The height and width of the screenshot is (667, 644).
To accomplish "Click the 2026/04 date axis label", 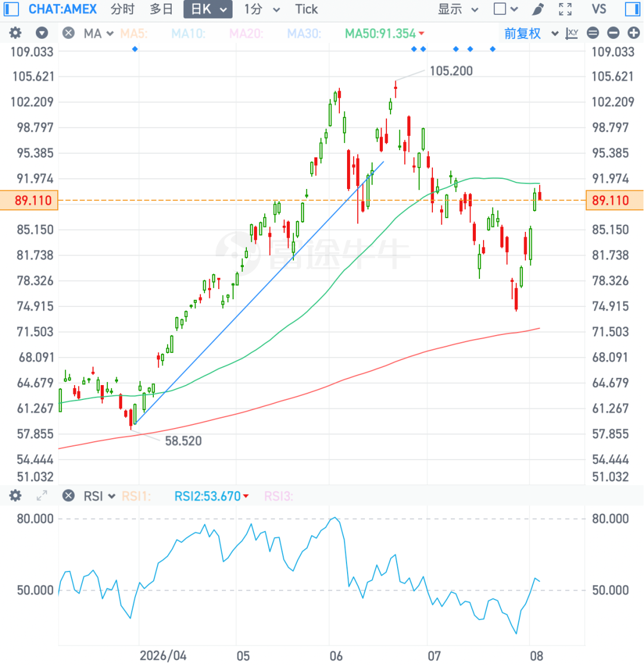I will click(163, 656).
